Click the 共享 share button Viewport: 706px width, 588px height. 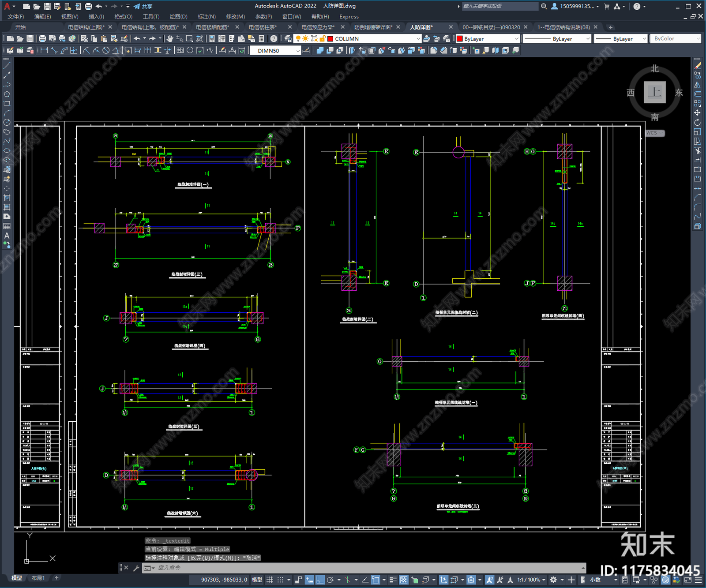point(143,6)
